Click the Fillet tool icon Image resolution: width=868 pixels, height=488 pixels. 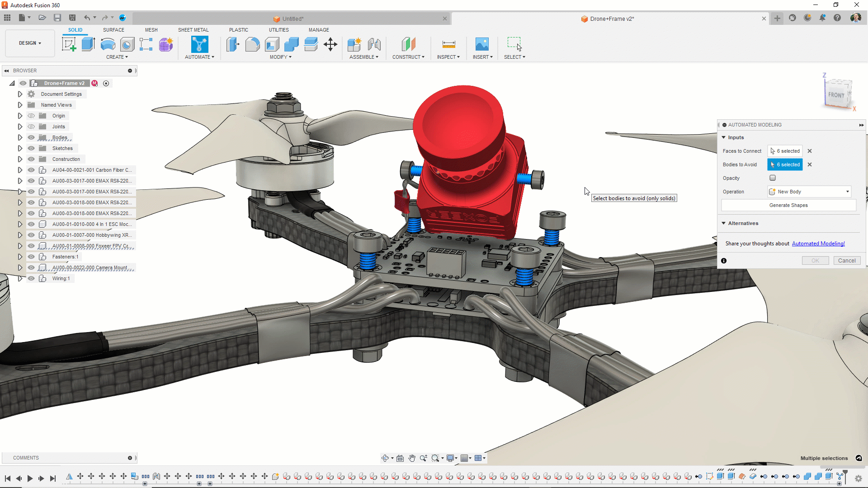point(253,44)
